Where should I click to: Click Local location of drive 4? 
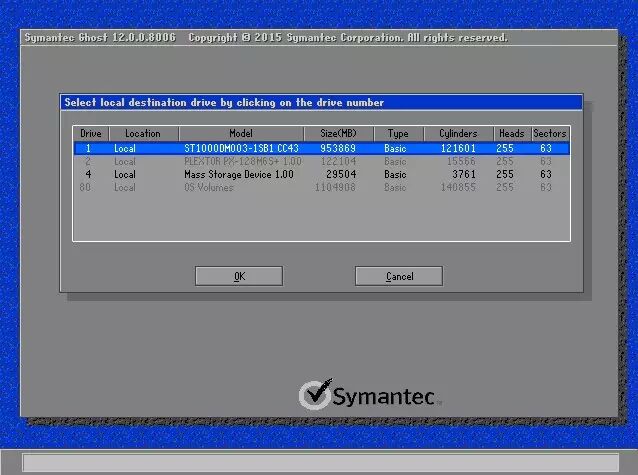[125, 174]
